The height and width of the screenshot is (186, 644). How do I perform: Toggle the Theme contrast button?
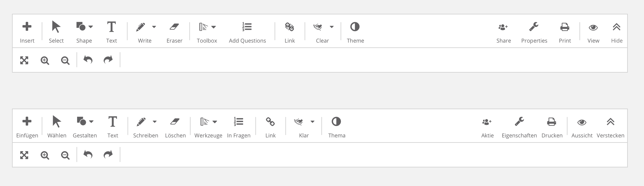355,27
